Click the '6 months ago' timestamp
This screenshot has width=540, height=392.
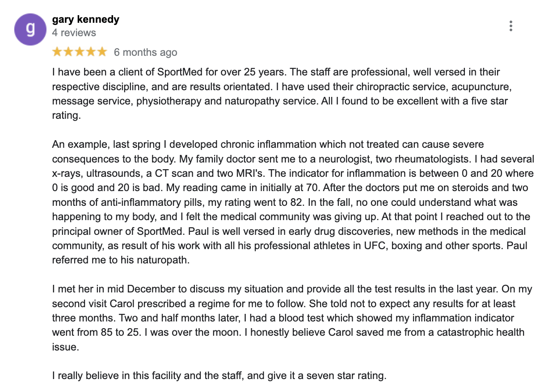pos(145,52)
